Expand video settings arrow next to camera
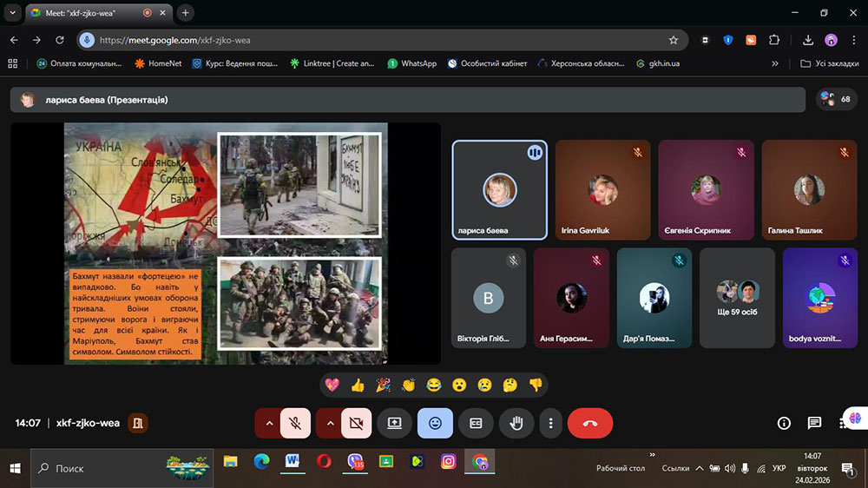 [x=329, y=423]
